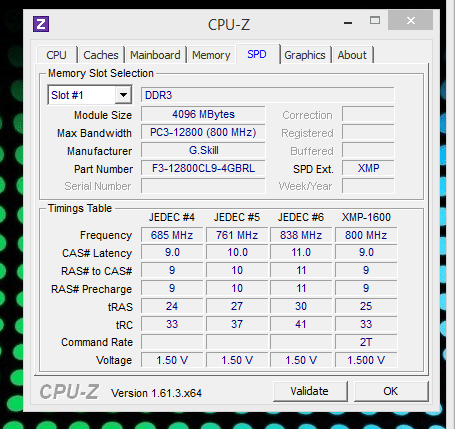This screenshot has width=455, height=429.
Task: Select the F3-12800CL9-4GBRL part number
Action: pyautogui.click(x=203, y=168)
